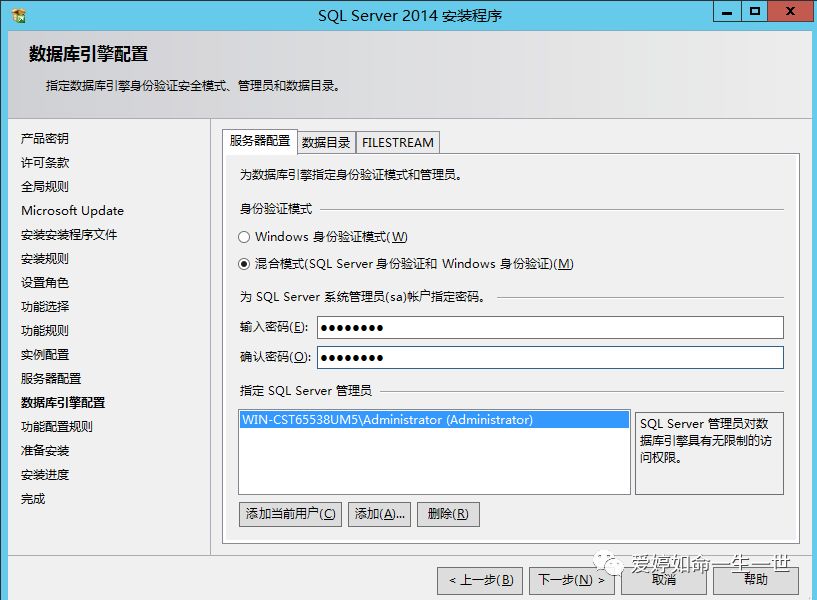
Task: Click 准备安装 step in sidebar
Action: pos(45,451)
